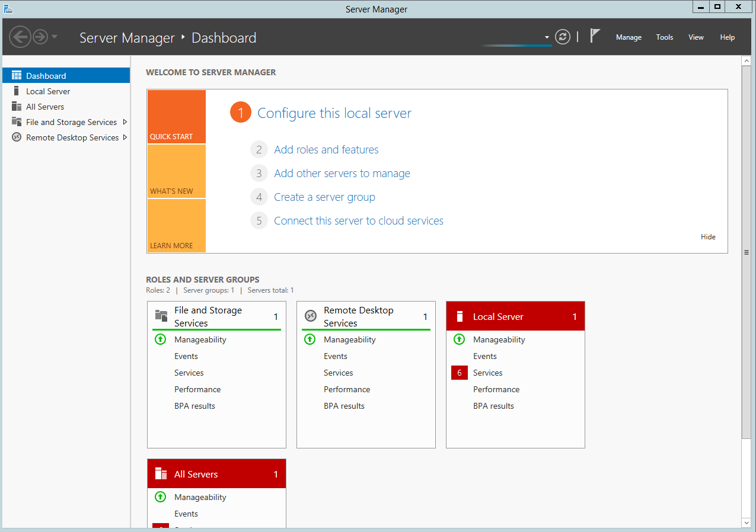Click Add roles and features link
Screen dimensions: 756x532
click(326, 150)
